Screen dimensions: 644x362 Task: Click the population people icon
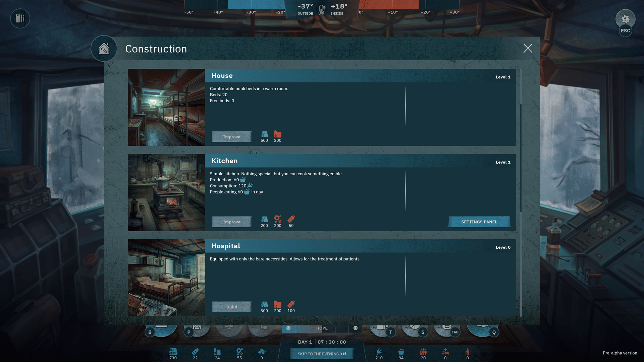(423, 352)
